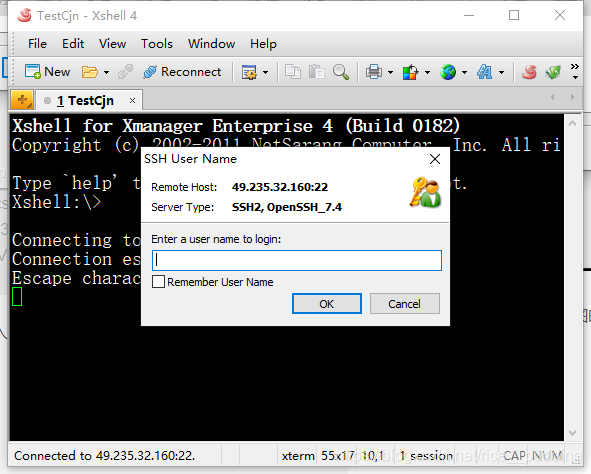The image size is (591, 474).
Task: Click the globe encoding icon
Action: (x=448, y=72)
